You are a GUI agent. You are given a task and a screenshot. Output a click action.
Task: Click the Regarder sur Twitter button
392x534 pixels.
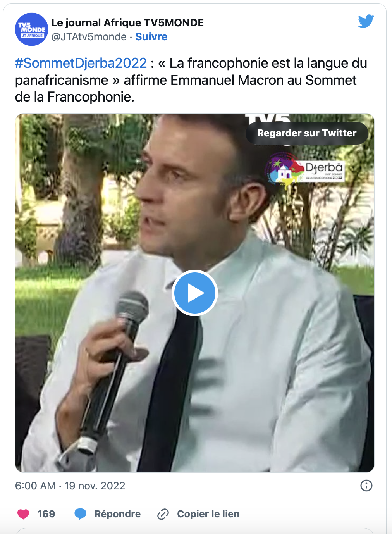click(x=307, y=133)
